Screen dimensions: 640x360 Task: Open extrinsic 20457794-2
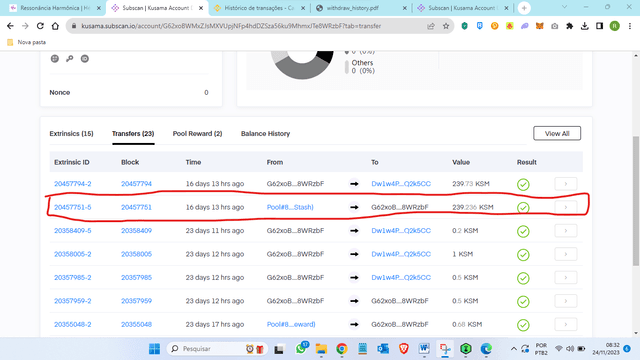tap(73, 184)
